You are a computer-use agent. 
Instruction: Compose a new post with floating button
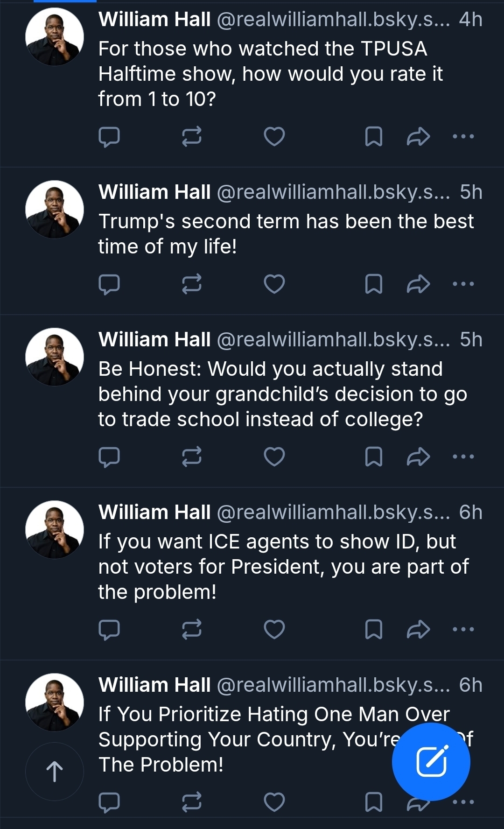(x=431, y=762)
